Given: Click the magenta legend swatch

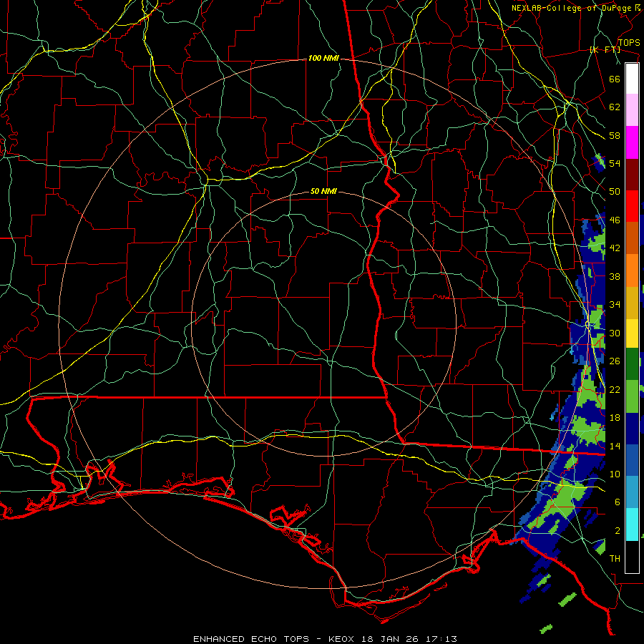Looking at the screenshot, I should pos(632,142).
